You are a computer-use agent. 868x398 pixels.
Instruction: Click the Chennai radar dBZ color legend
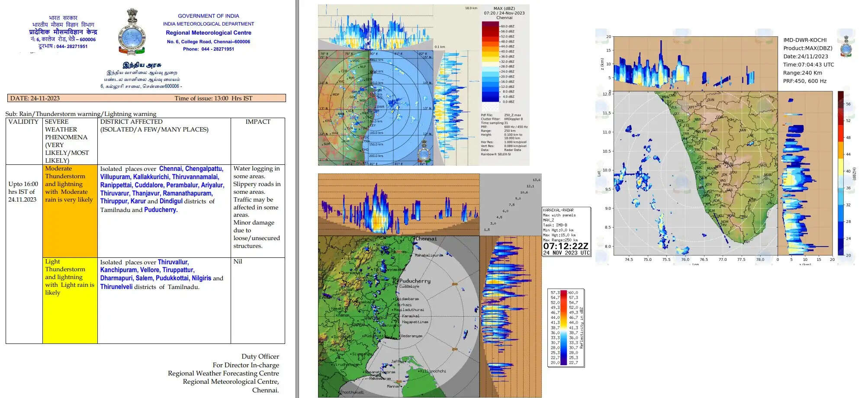(491, 62)
